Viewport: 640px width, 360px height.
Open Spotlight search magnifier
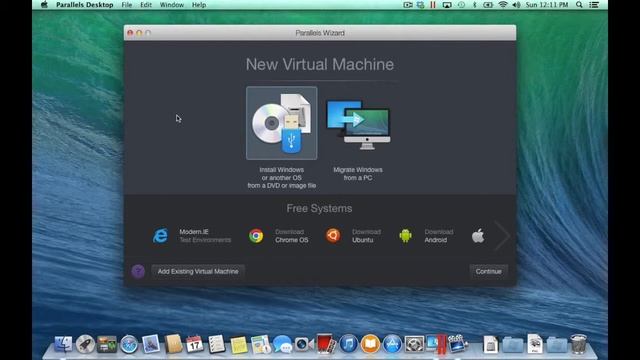tap(579, 5)
